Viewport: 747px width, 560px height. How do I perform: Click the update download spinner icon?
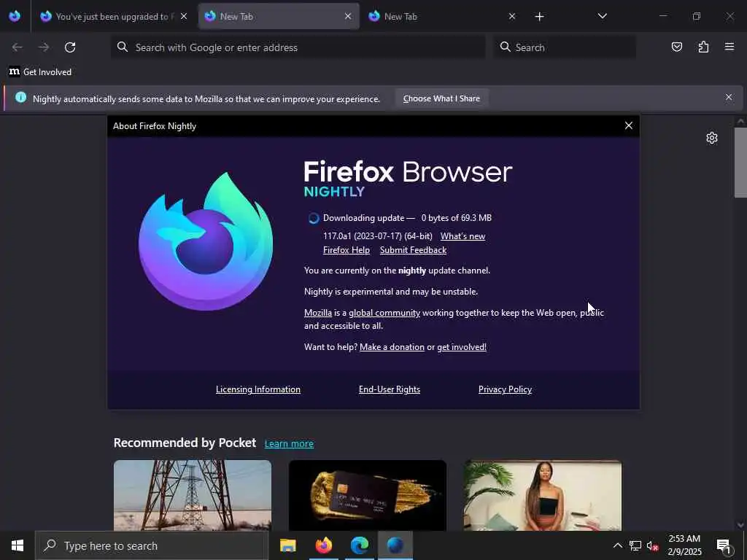coord(314,218)
